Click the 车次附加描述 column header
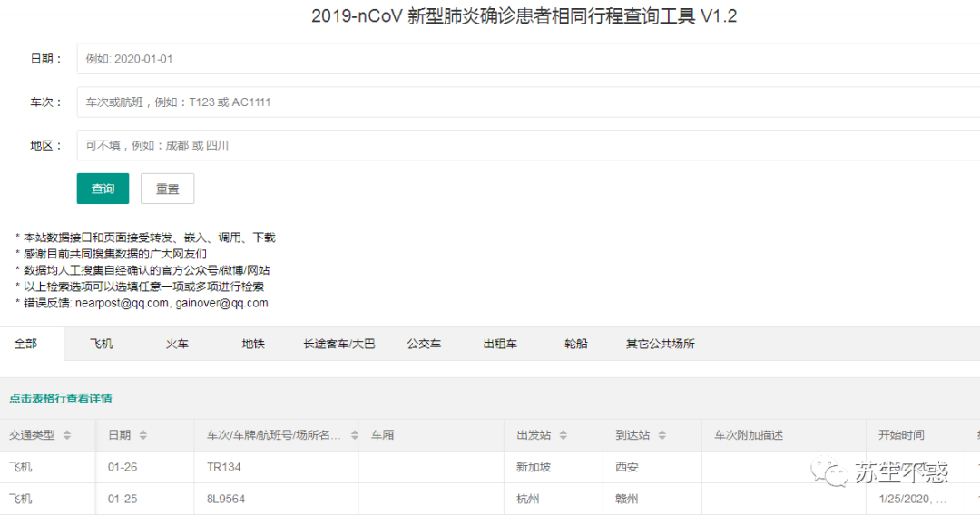980x515 pixels. (x=784, y=435)
